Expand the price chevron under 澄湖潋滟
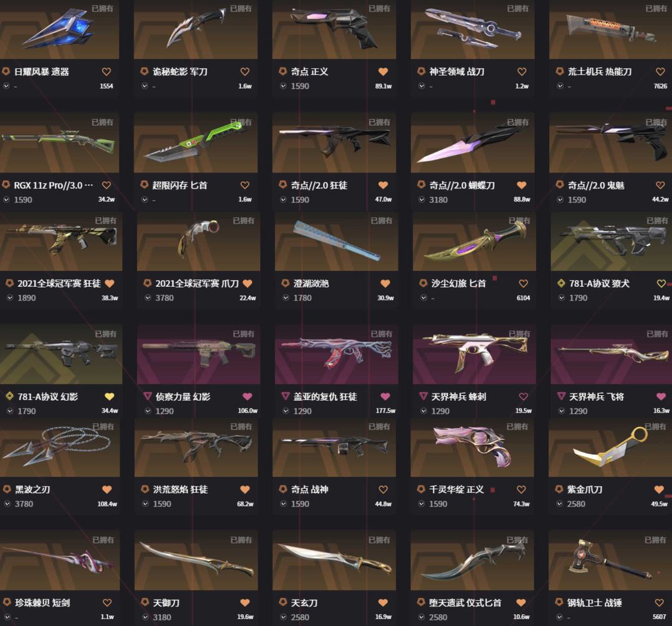Viewport: 672px width, 626px height. [x=286, y=298]
